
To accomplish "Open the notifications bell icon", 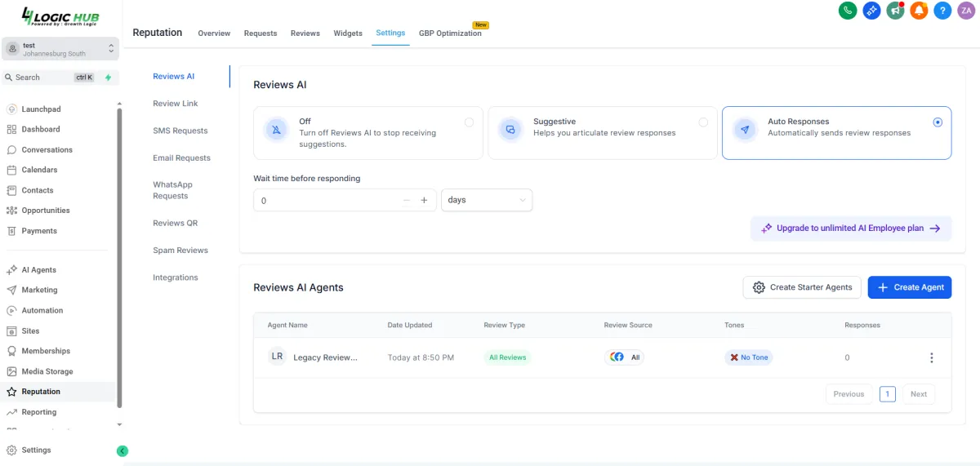I will pyautogui.click(x=919, y=11).
